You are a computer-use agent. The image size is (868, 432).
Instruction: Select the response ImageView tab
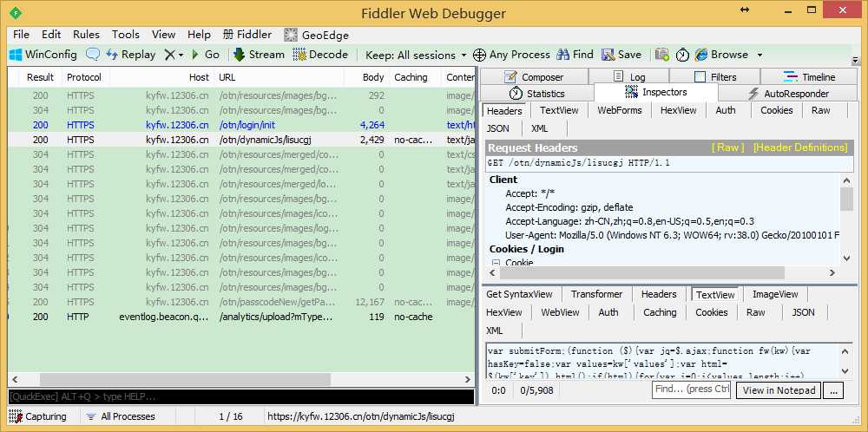775,294
